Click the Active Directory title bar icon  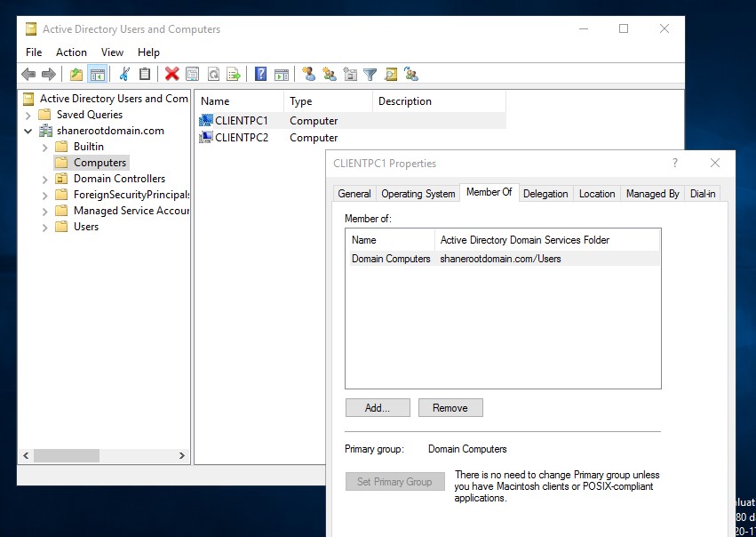[31, 29]
